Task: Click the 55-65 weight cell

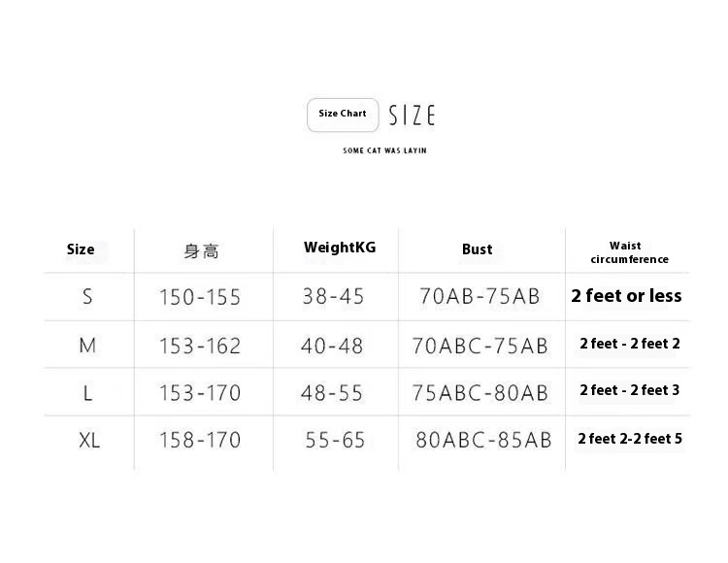Action: coord(335,440)
